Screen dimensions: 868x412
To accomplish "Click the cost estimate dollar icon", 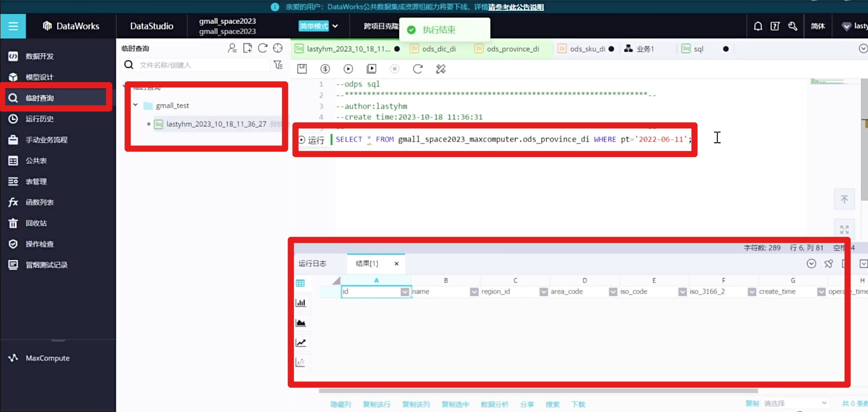I will click(325, 69).
